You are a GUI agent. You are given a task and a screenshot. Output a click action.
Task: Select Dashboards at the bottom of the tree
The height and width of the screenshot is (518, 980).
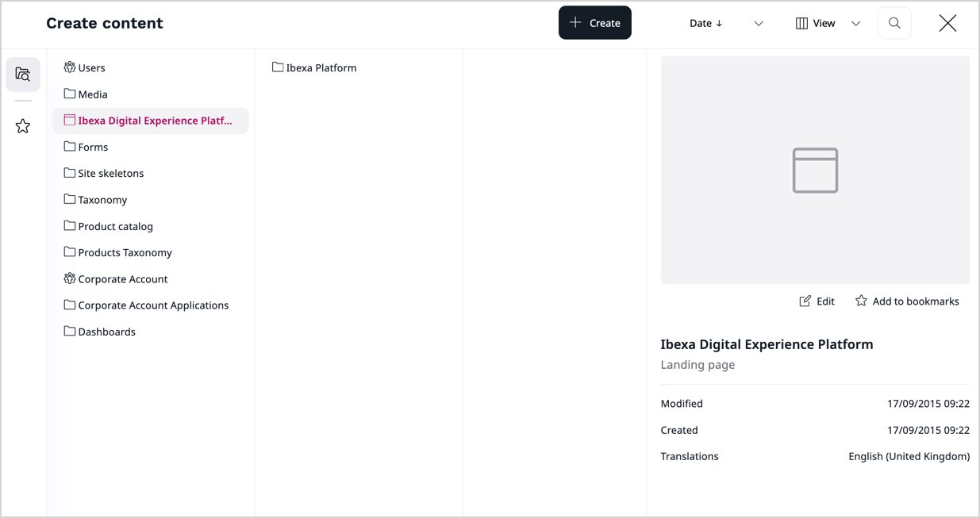pos(106,331)
